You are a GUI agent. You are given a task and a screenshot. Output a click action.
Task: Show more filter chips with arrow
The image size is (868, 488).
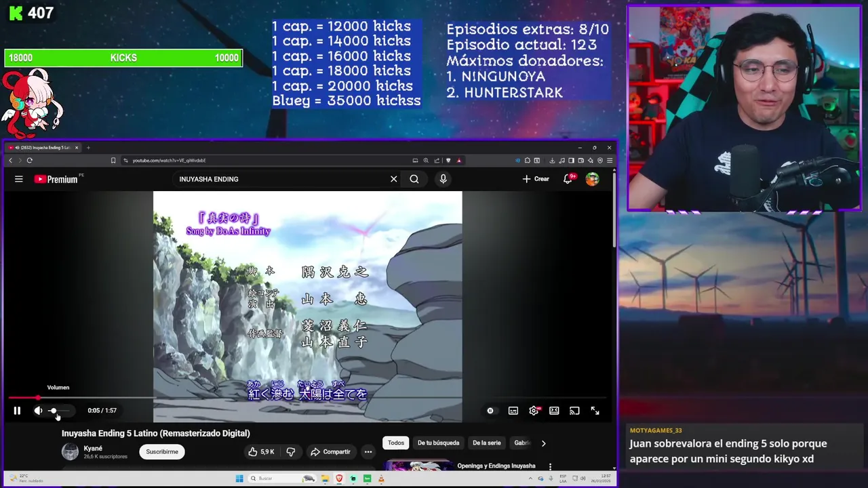[x=543, y=443]
